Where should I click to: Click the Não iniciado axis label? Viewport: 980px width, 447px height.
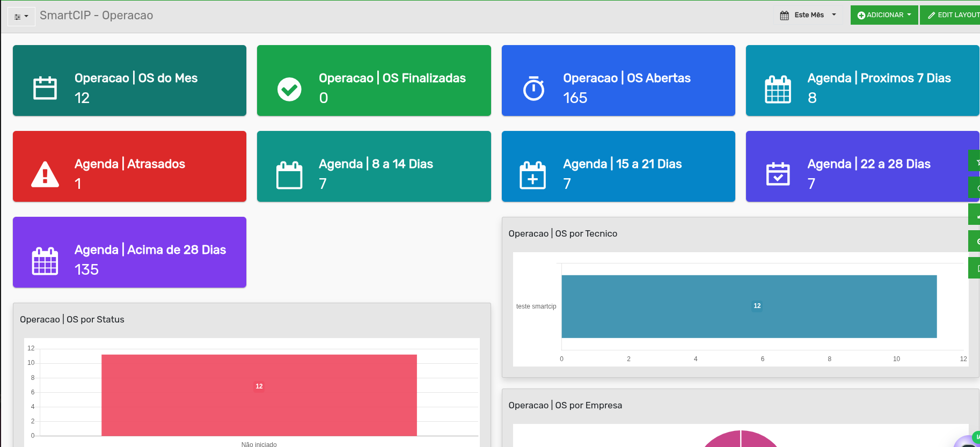click(259, 444)
